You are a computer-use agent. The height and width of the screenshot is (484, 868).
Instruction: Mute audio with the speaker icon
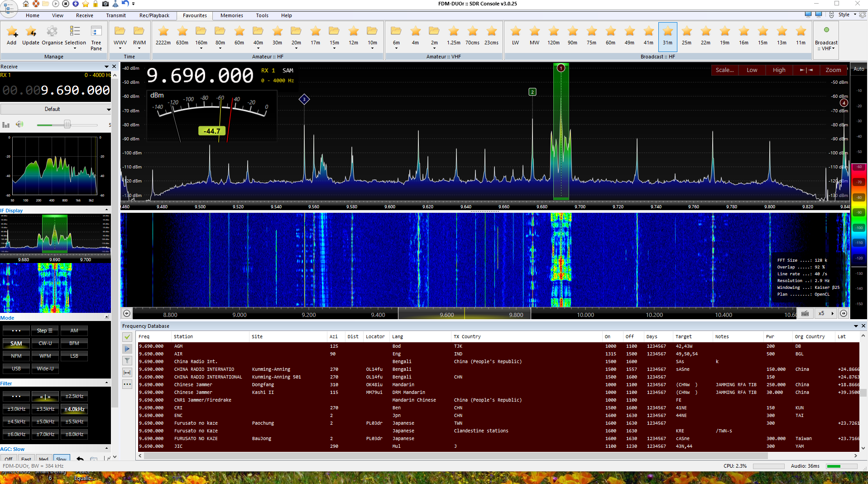coord(19,125)
